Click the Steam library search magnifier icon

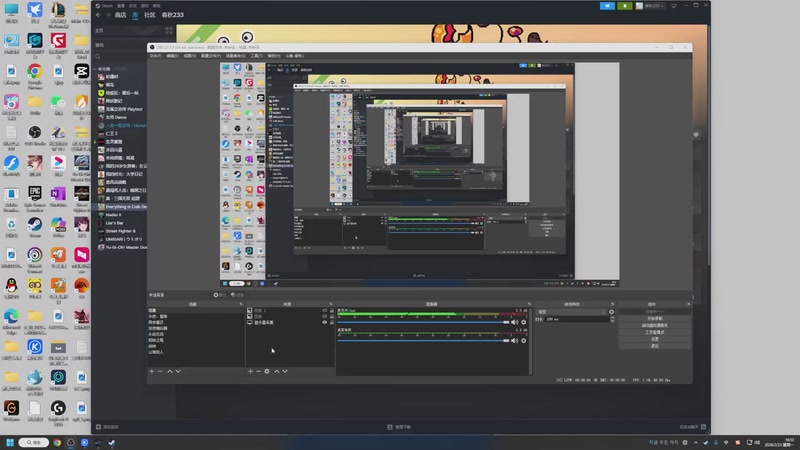pos(98,57)
